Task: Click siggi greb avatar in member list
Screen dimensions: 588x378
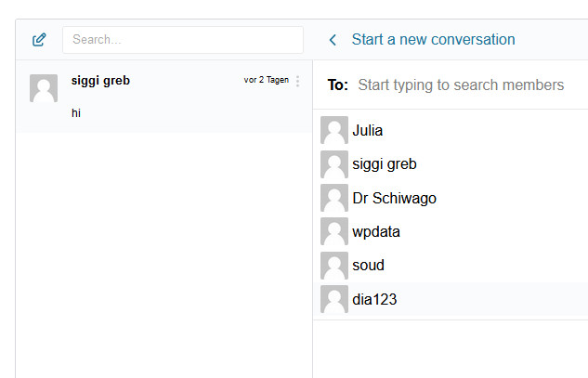Action: 334,164
